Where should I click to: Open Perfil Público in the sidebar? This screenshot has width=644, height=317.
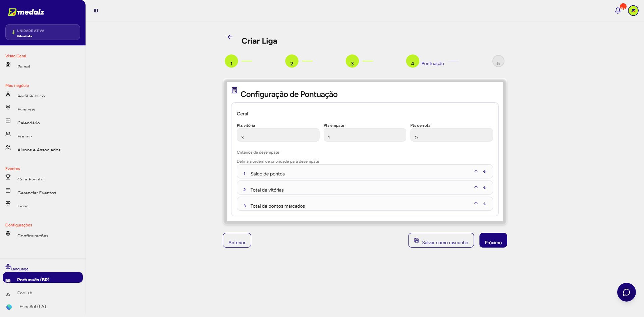click(x=43, y=94)
